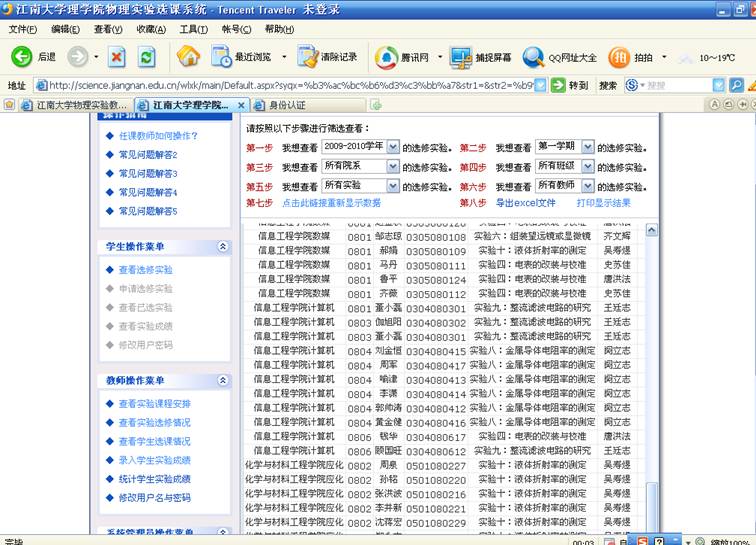The width and height of the screenshot is (756, 545).
Task: Click the green 转到 go arrow
Action: [x=558, y=85]
